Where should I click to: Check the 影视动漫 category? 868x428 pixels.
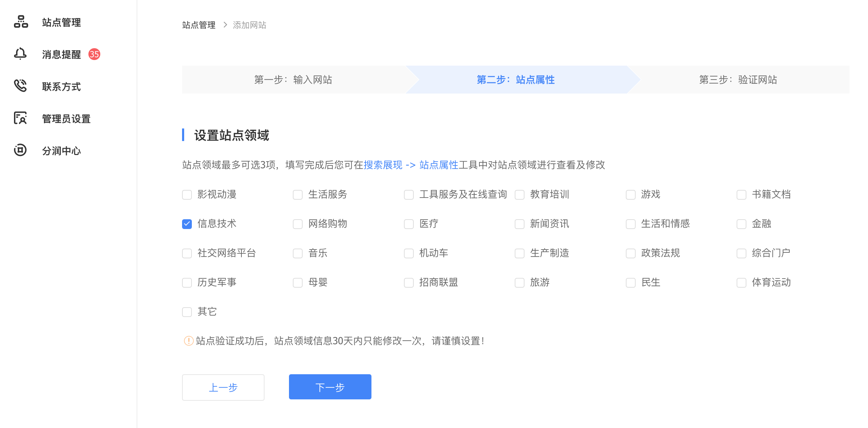pyautogui.click(x=187, y=194)
